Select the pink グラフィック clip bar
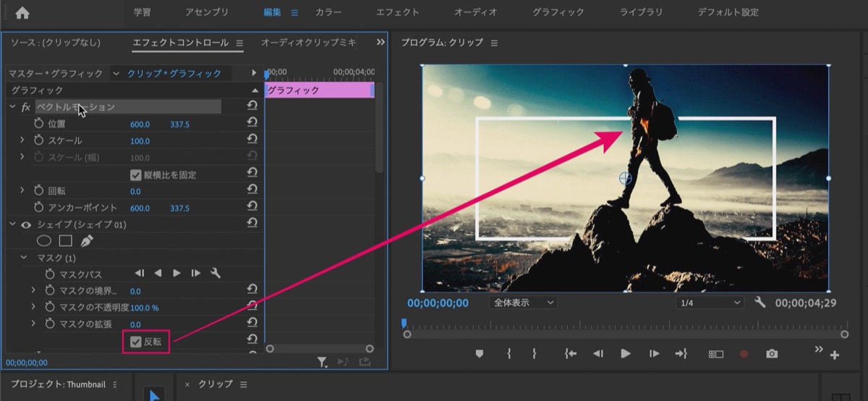Screen dimensions: 868x401 tap(319, 90)
